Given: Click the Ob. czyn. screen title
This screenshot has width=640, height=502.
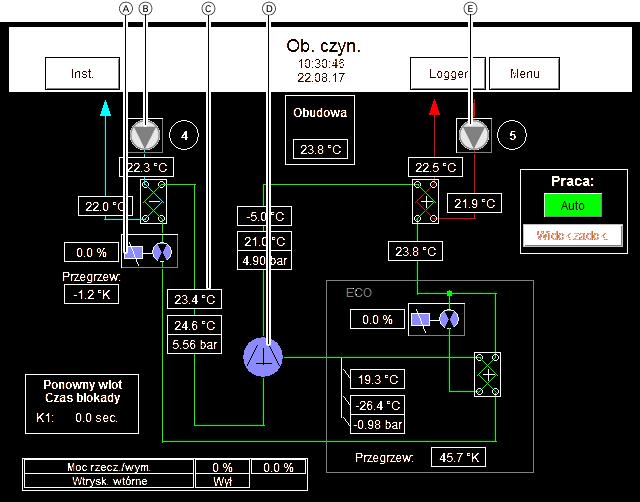Looking at the screenshot, I should [323, 46].
